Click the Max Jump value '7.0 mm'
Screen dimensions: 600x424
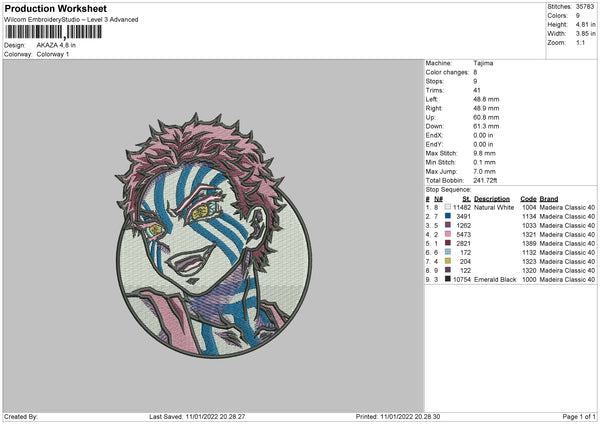pyautogui.click(x=484, y=171)
